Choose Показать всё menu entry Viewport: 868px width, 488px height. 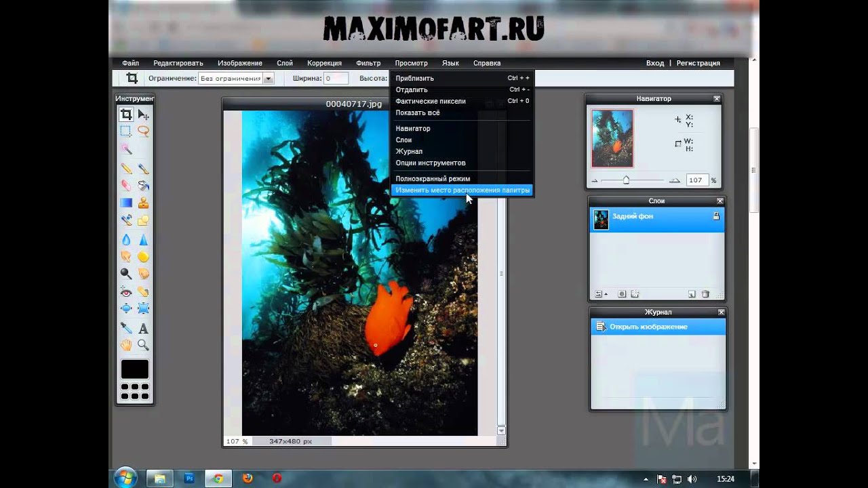462,113
